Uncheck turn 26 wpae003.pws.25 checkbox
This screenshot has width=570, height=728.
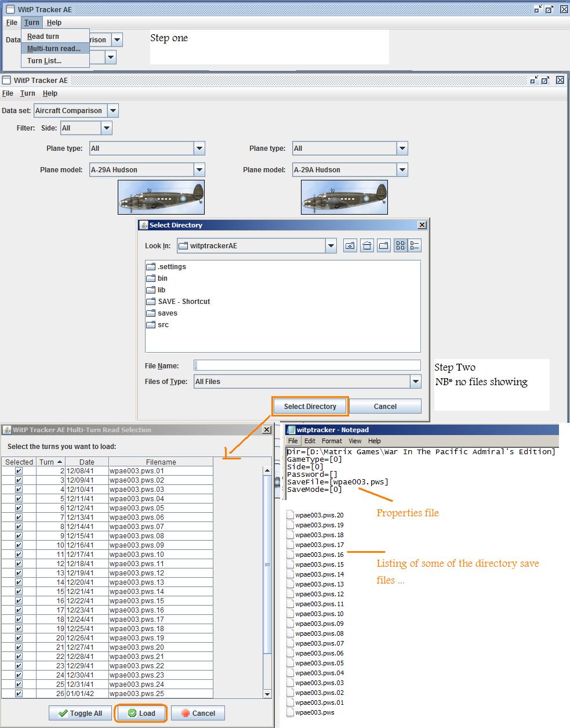19,694
